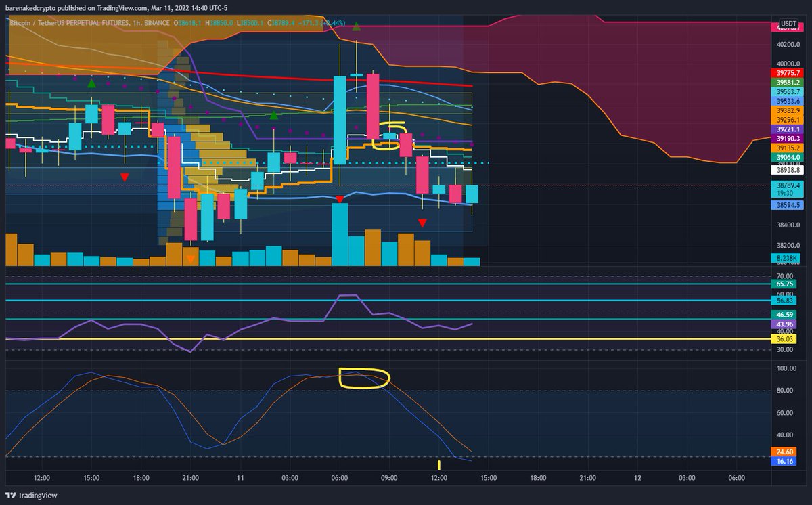Click the blue 16.16 stochastic label
This screenshot has width=812, height=505.
pyautogui.click(x=785, y=460)
